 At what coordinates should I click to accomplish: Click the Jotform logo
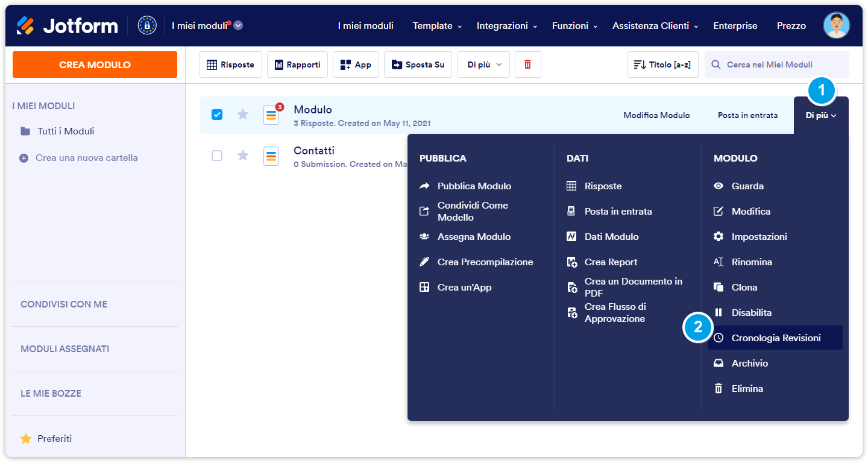coord(67,25)
